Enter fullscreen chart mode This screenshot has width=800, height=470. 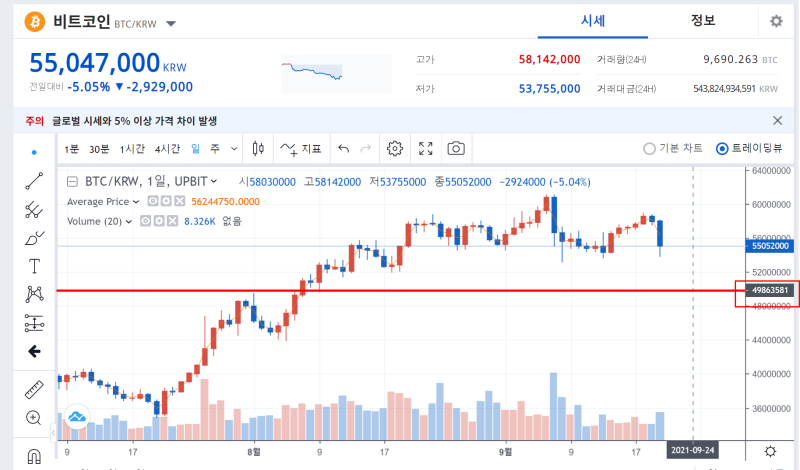pos(426,149)
